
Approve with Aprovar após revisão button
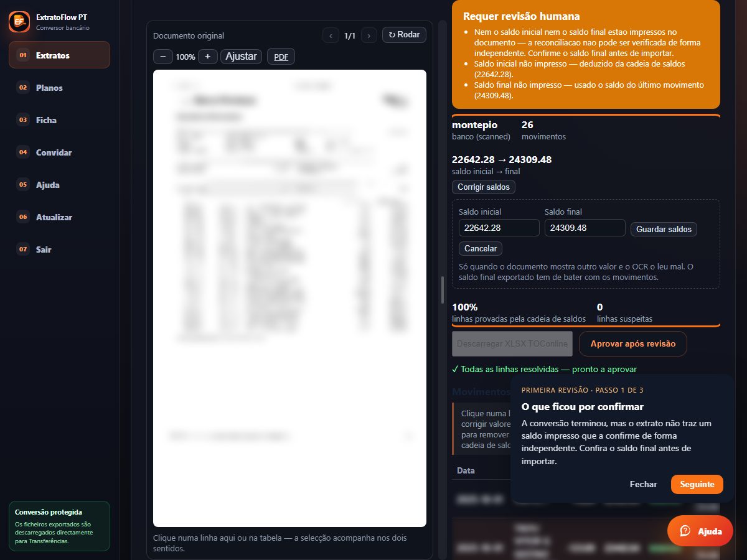pyautogui.click(x=633, y=343)
